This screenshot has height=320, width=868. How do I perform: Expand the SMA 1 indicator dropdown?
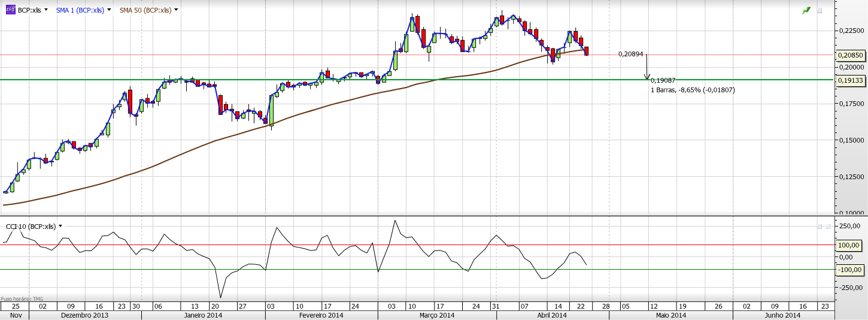click(x=108, y=10)
